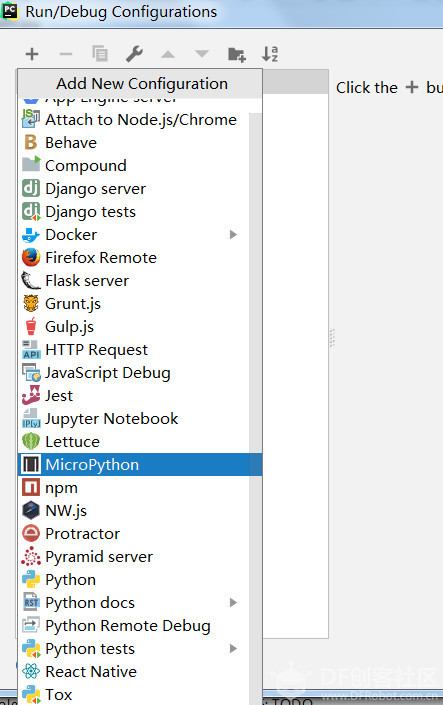Click the Protractor red circle icon
Viewport: 443px width, 705px height.
click(31, 533)
